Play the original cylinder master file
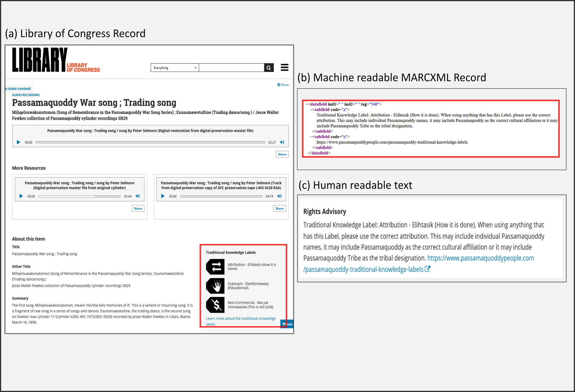Image resolution: width=575 pixels, height=392 pixels. click(21, 196)
